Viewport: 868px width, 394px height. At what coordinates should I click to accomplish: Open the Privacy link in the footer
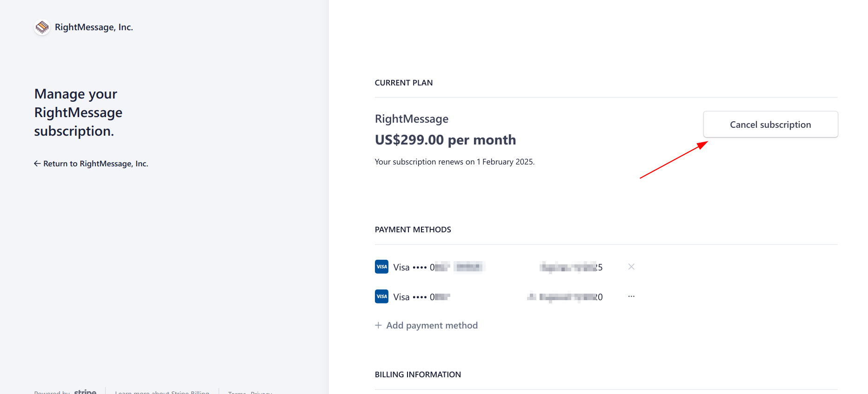click(261, 393)
